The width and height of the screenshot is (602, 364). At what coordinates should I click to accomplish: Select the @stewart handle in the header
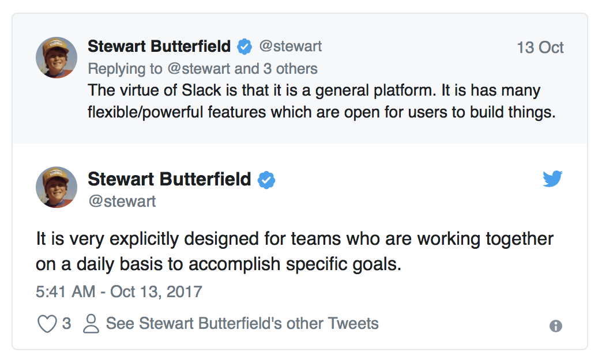point(292,46)
